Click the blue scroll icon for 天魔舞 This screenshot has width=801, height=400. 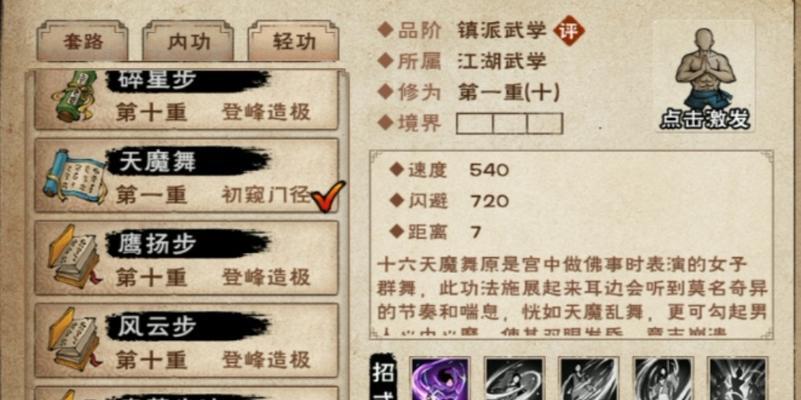[x=75, y=175]
